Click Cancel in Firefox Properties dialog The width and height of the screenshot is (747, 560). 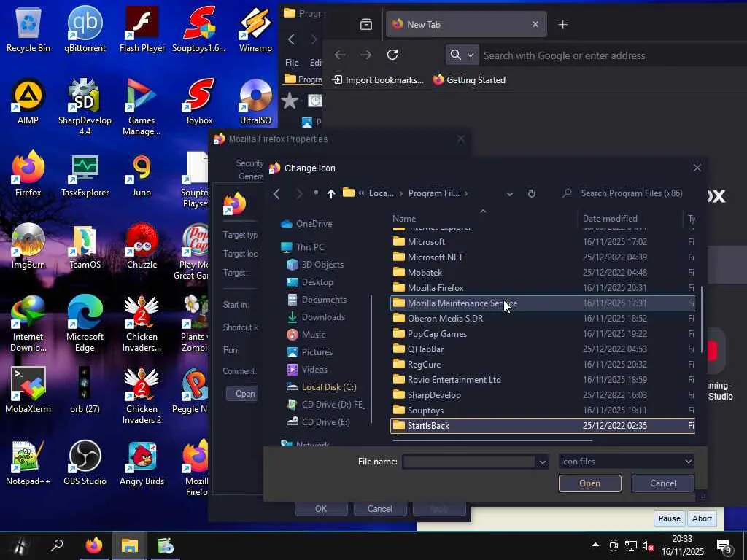(x=379, y=508)
